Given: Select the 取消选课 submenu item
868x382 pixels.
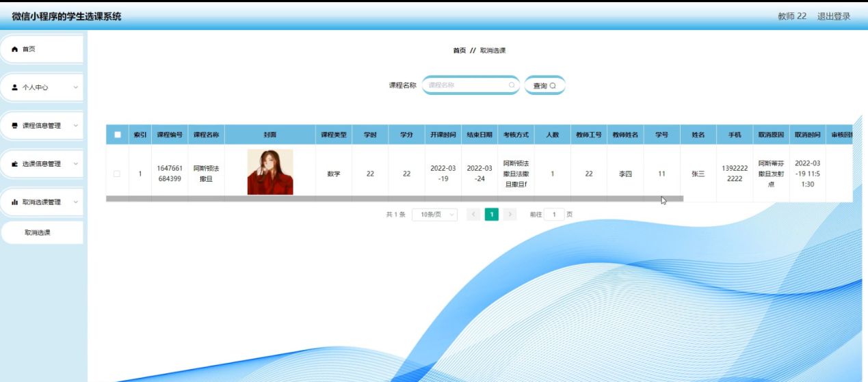Looking at the screenshot, I should tap(42, 232).
